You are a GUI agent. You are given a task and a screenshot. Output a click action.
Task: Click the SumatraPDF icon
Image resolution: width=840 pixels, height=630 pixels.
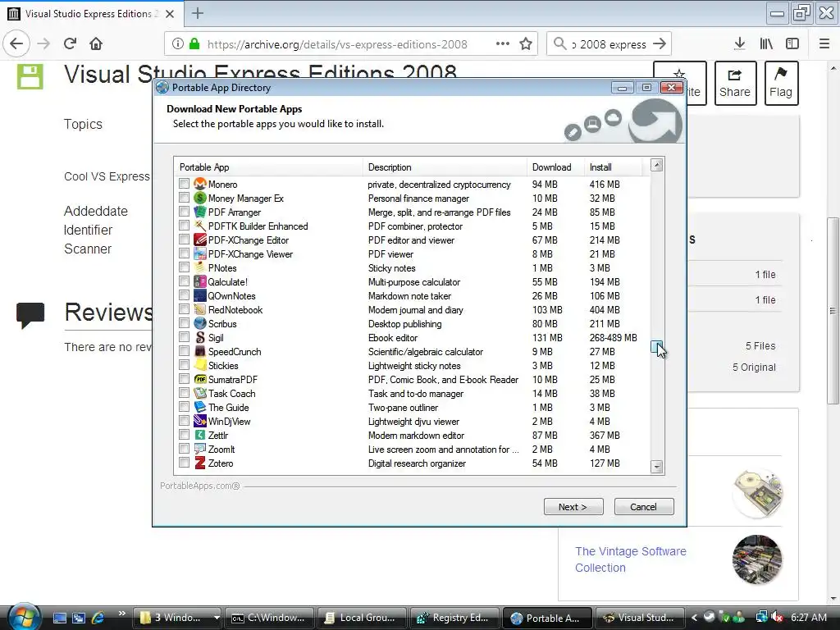click(200, 379)
